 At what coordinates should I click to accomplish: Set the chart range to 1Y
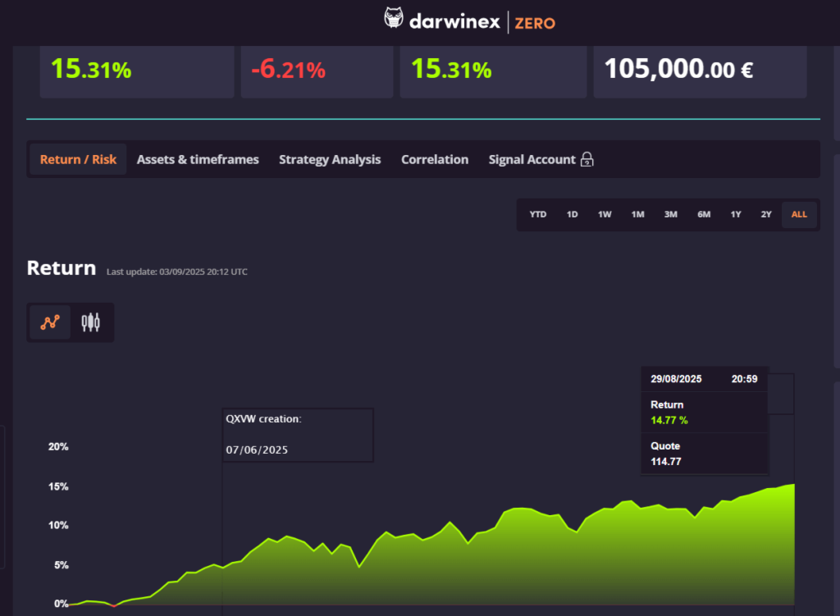click(x=736, y=214)
